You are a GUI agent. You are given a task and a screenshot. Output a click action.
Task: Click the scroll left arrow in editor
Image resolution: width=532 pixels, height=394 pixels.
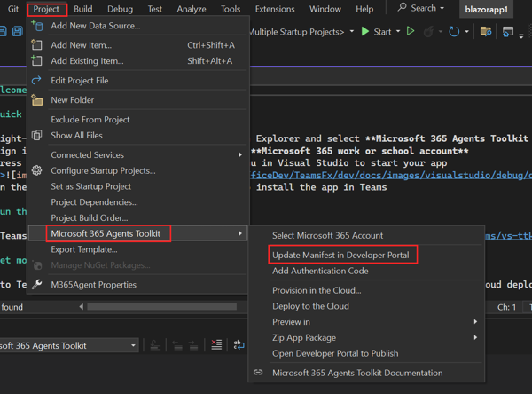tap(82, 307)
